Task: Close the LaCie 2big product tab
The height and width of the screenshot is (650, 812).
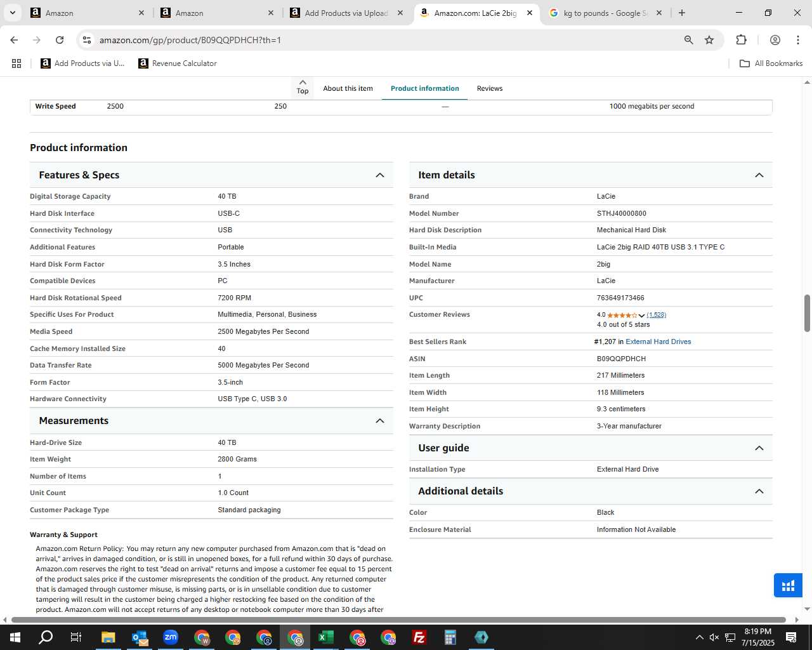Action: [530, 13]
